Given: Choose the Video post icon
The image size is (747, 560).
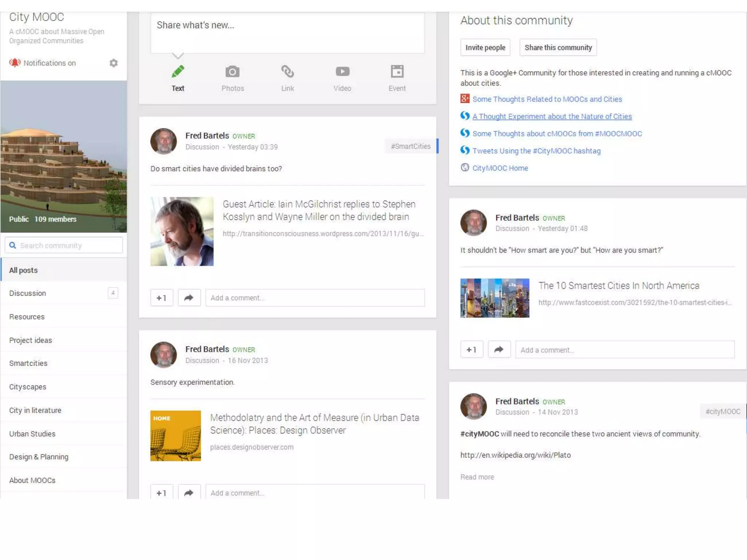Looking at the screenshot, I should click(x=342, y=72).
